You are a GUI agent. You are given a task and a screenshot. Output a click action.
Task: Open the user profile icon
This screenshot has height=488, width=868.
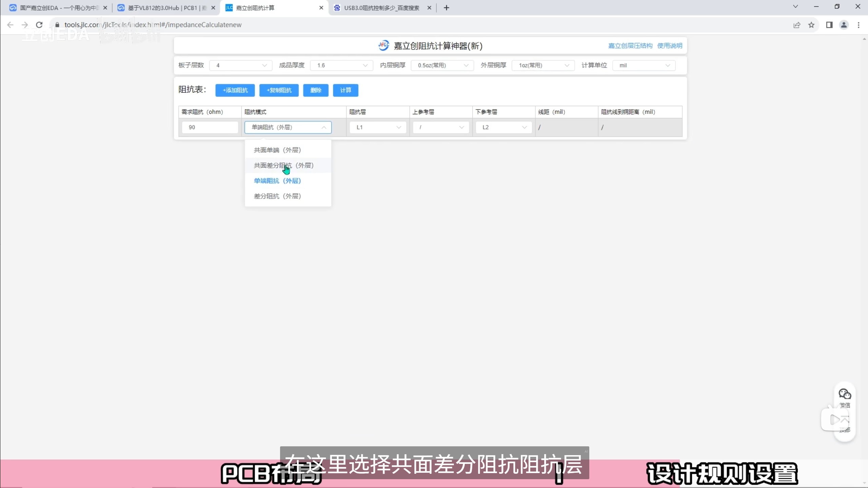point(844,25)
